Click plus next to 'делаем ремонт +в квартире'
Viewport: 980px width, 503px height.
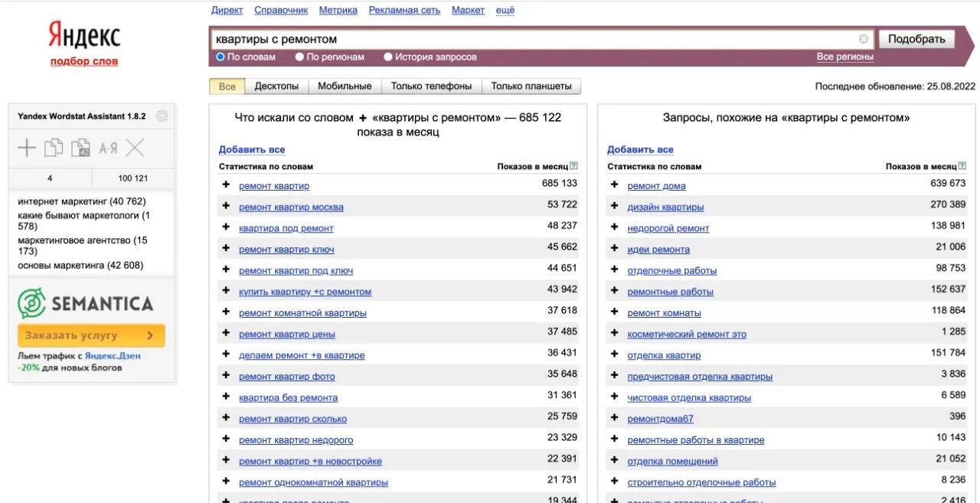(226, 354)
